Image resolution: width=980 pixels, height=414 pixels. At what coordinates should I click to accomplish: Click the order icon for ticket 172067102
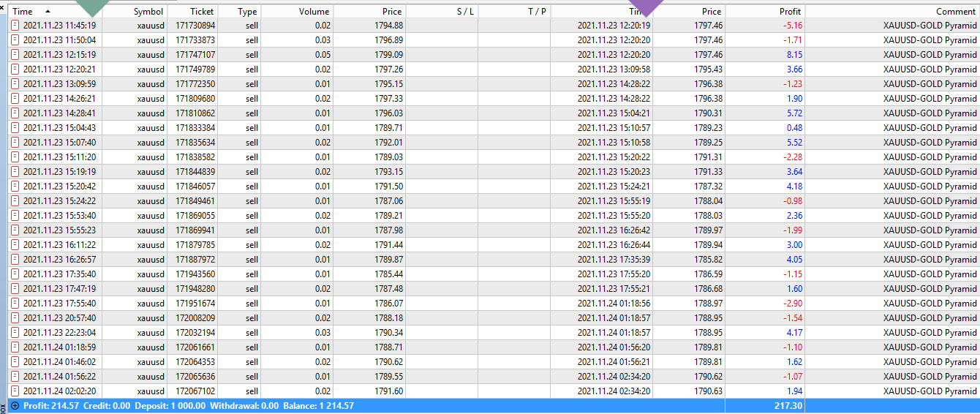15,391
